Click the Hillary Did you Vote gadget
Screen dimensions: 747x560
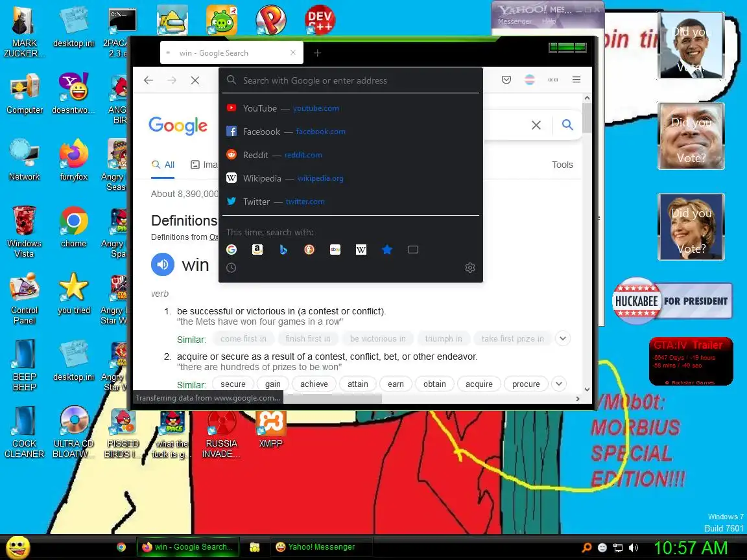pos(691,227)
